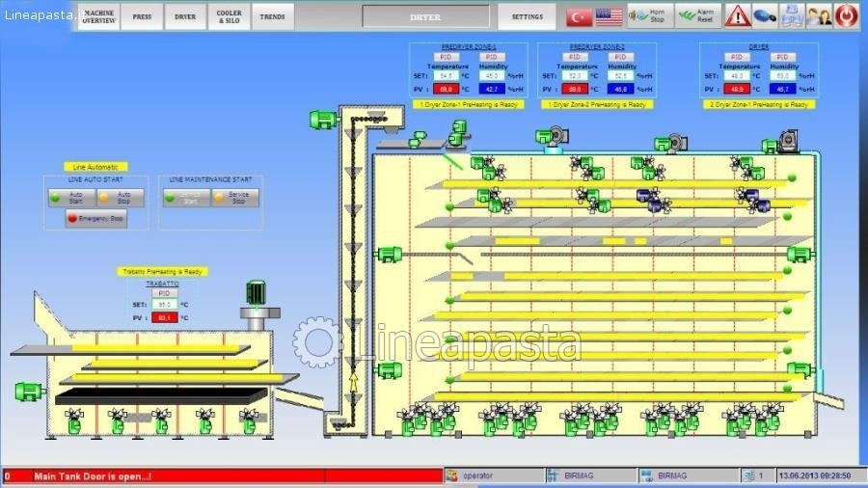Click the printer icon in top toolbar

coord(791,15)
